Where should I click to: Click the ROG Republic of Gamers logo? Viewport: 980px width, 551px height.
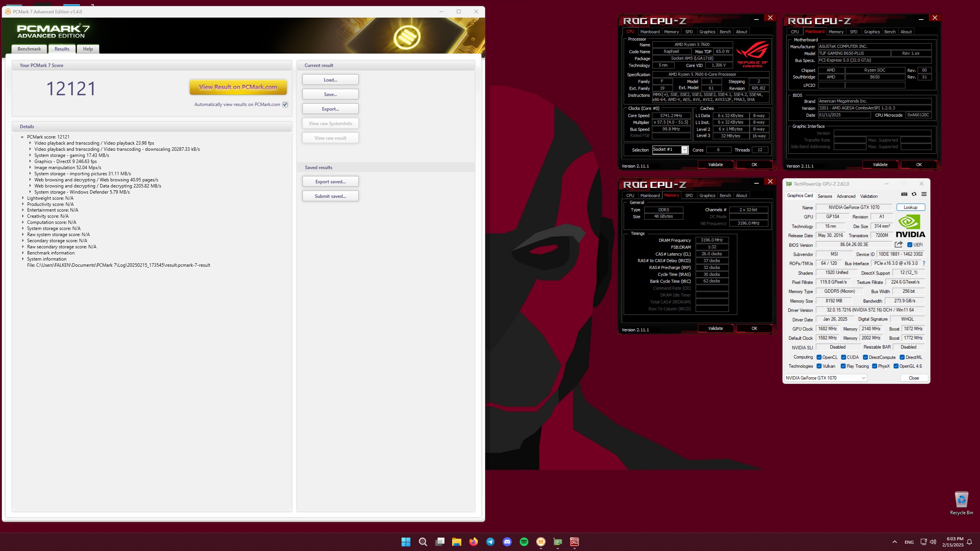[x=752, y=54]
